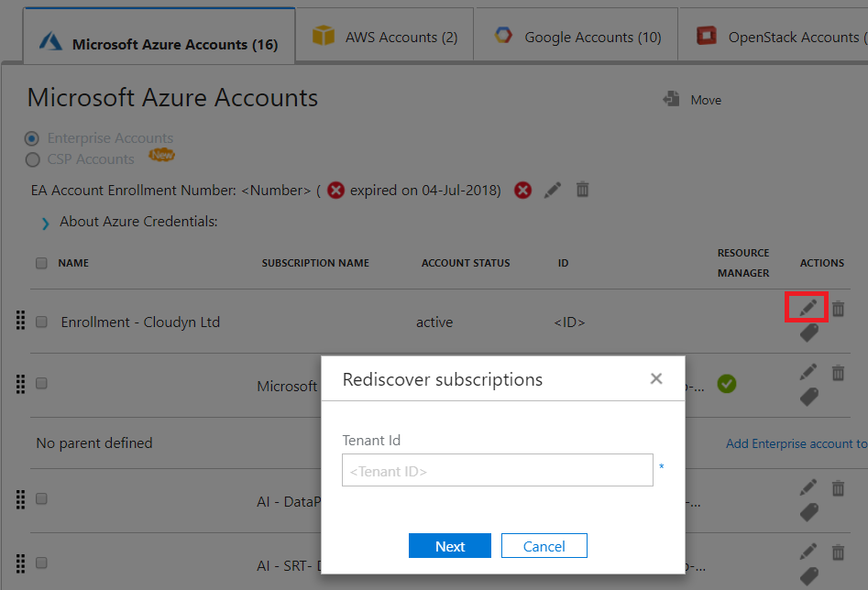Click the 'active' status cell
This screenshot has height=590, width=868.
point(434,322)
